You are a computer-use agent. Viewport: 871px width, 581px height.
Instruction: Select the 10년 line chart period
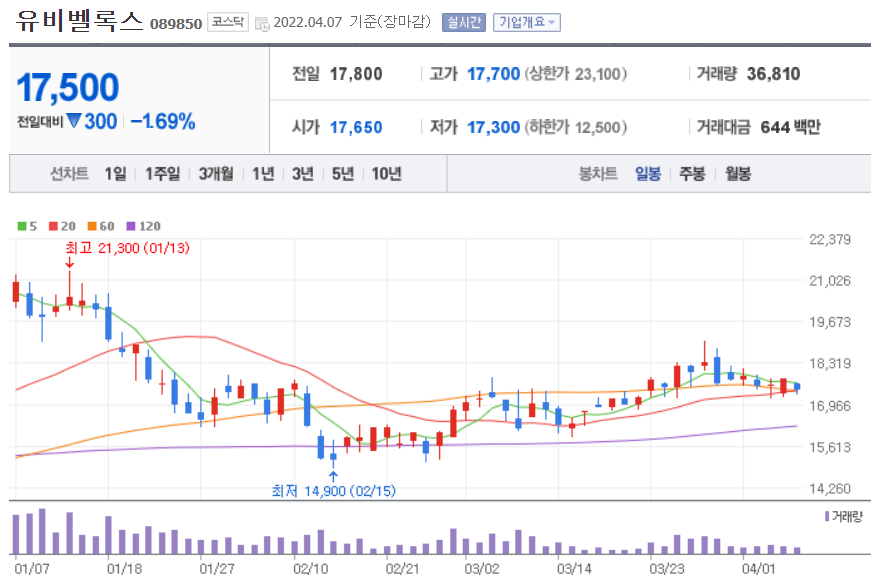click(x=387, y=174)
